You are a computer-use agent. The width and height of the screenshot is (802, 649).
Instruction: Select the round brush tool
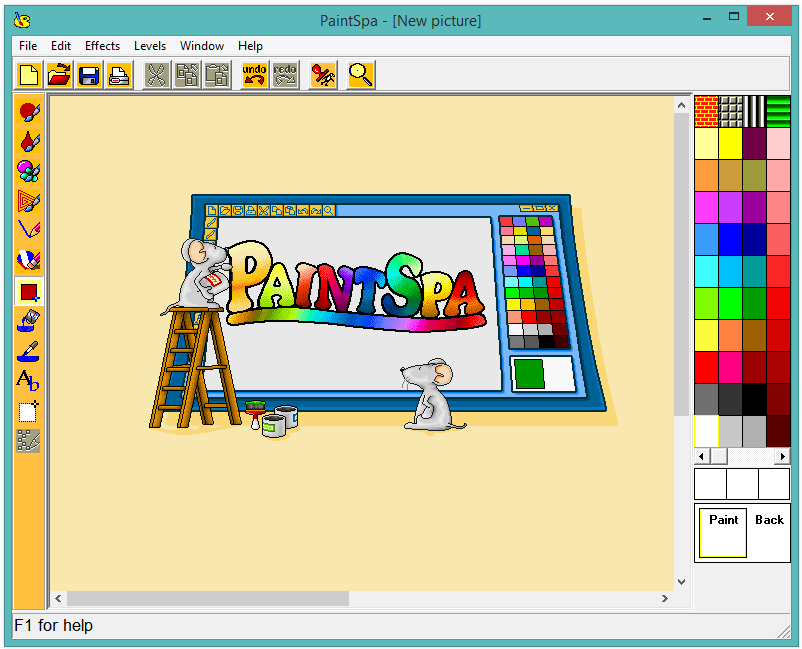(x=29, y=111)
